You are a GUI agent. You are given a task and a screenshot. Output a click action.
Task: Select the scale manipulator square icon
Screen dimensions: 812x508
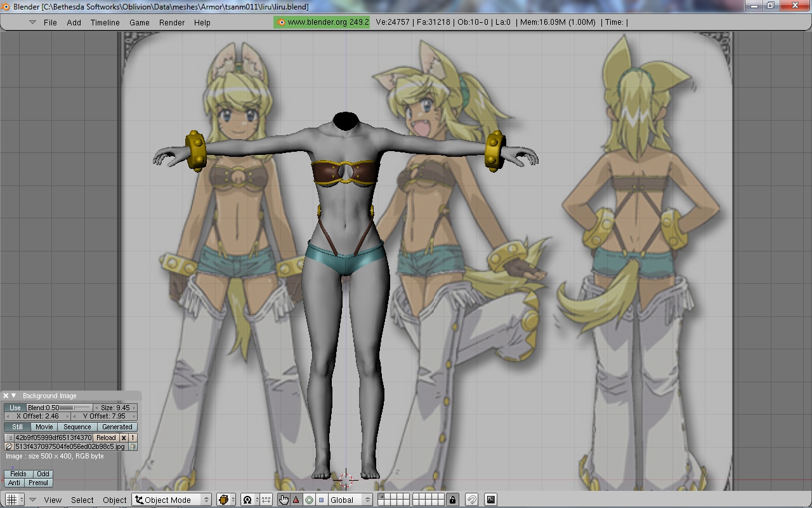321,500
